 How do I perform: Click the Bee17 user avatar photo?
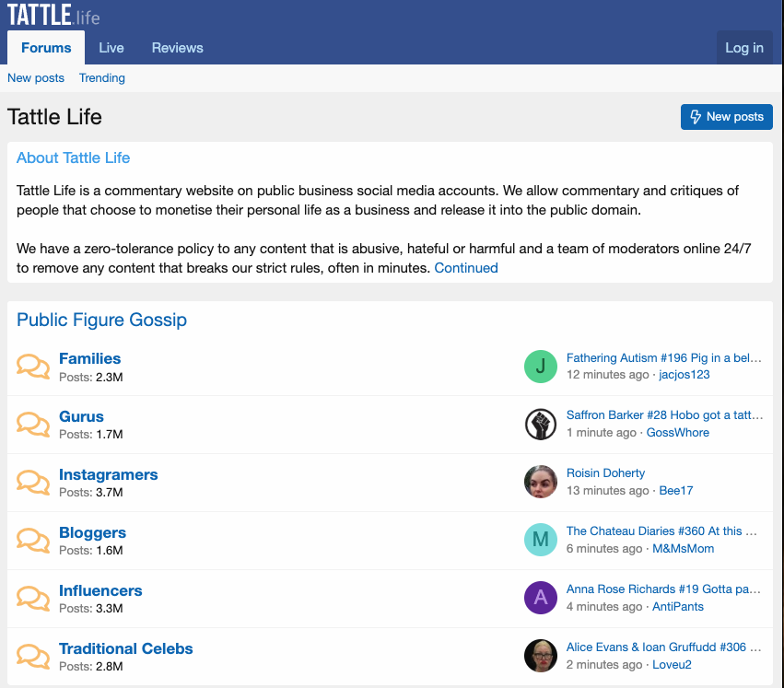541,482
